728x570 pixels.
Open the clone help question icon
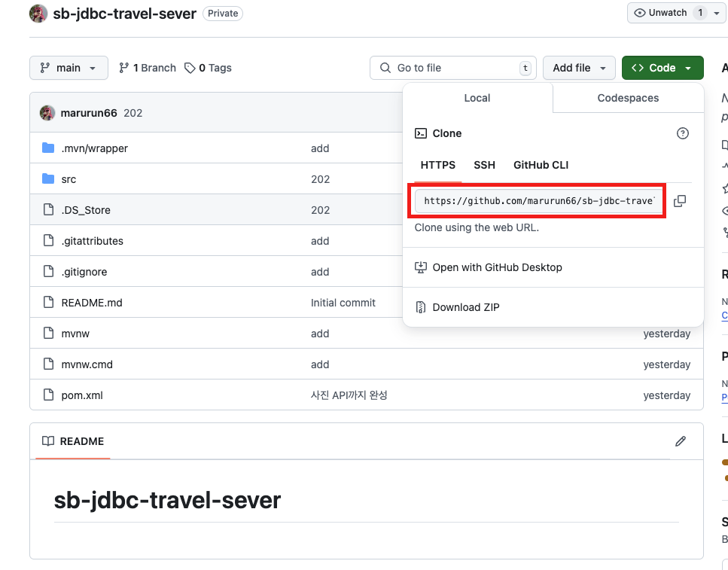(683, 133)
